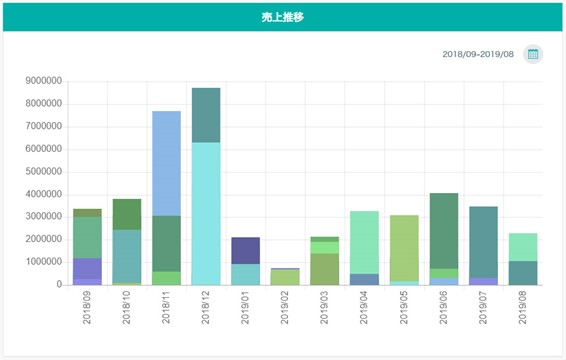Click the blue bottom segment of 2019/04 bar
The height and width of the screenshot is (360, 566).
coord(364,279)
